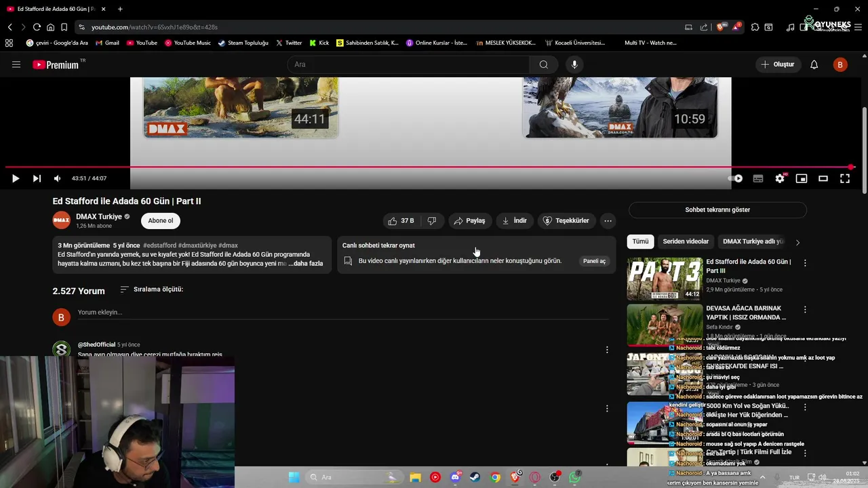
Task: Open menu for Part III video
Action: [x=805, y=263]
